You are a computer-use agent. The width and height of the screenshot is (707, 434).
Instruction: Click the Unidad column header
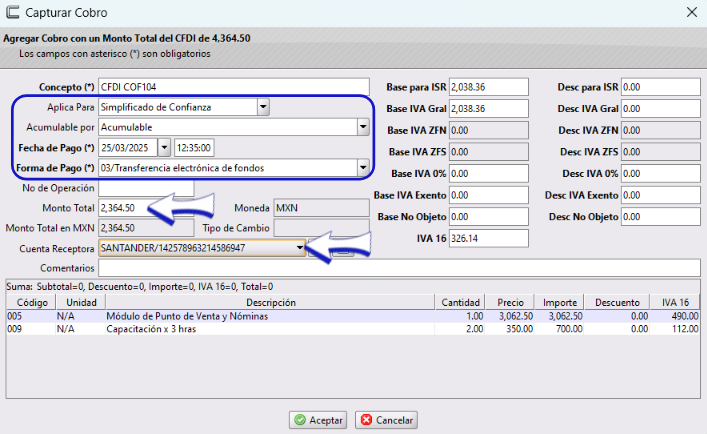pos(81,302)
